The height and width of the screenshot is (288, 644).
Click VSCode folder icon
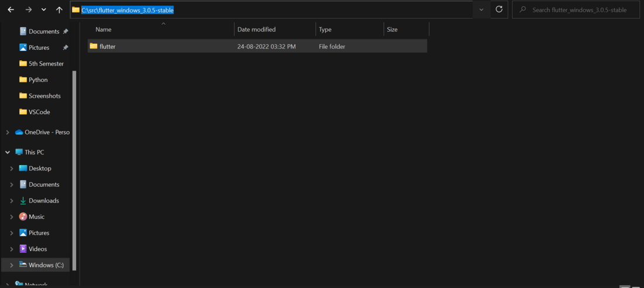23,111
